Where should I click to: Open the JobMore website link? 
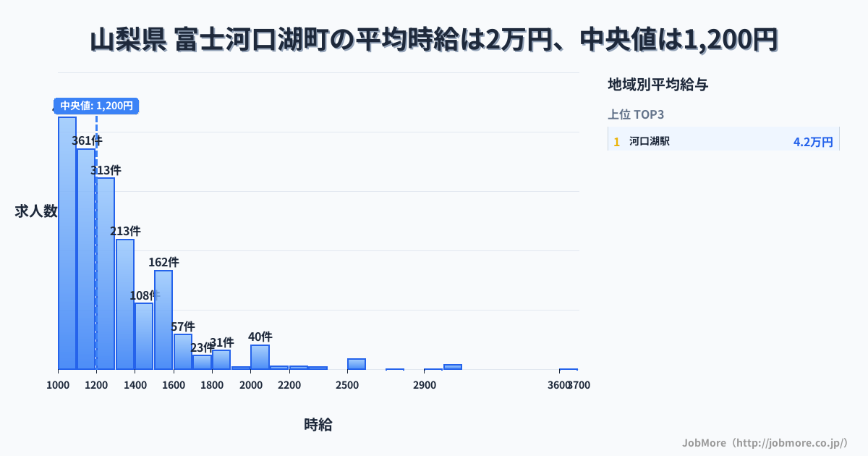(x=765, y=442)
